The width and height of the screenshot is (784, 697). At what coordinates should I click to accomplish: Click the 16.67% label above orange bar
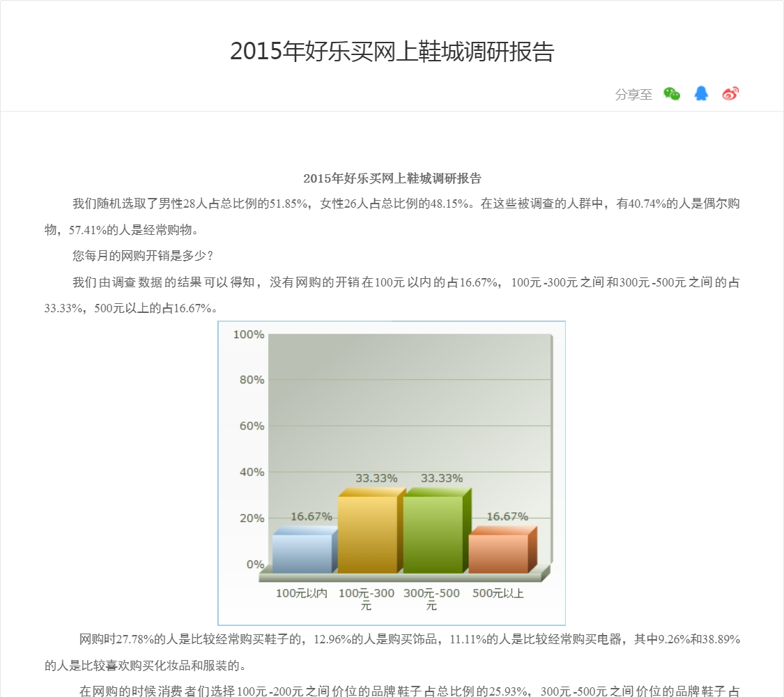point(507,516)
